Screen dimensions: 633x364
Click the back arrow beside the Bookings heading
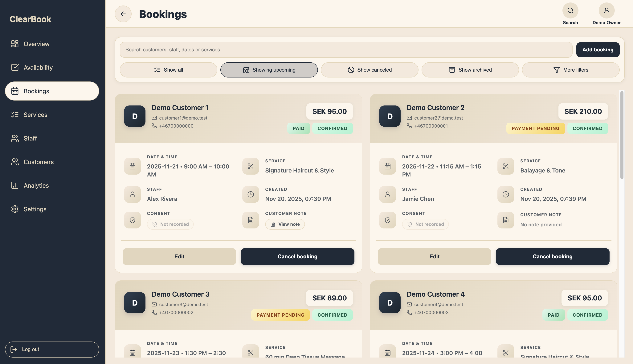coord(123,14)
